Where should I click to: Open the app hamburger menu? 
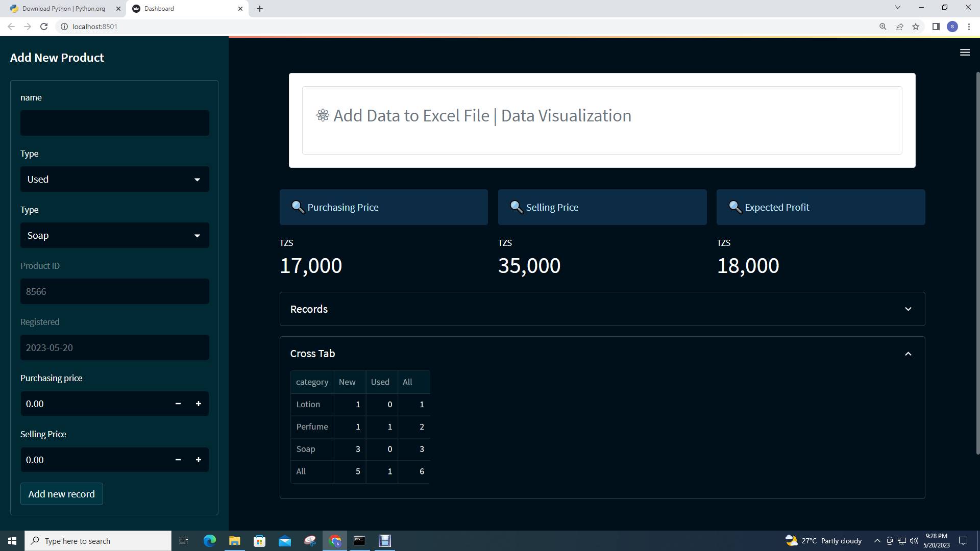[965, 53]
